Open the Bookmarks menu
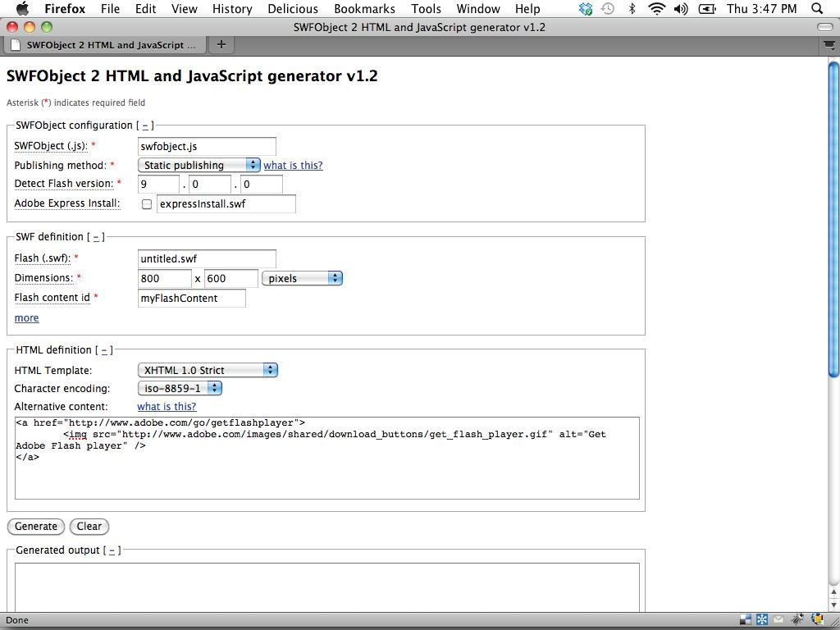The width and height of the screenshot is (840, 630). tap(364, 8)
